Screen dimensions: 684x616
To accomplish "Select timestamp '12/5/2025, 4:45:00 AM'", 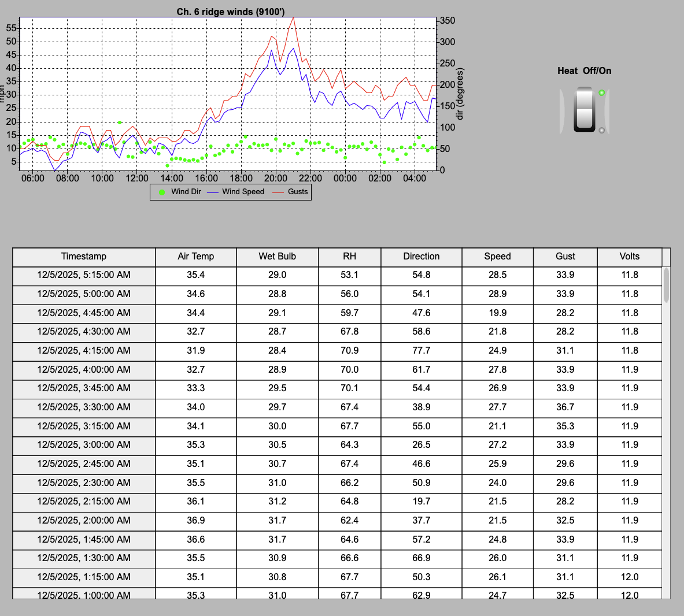I will (84, 313).
